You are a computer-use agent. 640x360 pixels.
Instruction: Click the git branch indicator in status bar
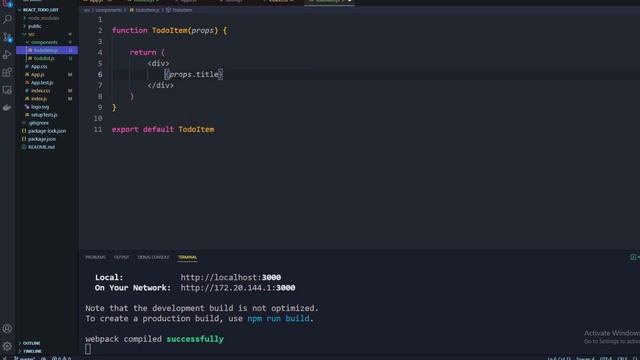click(24, 358)
